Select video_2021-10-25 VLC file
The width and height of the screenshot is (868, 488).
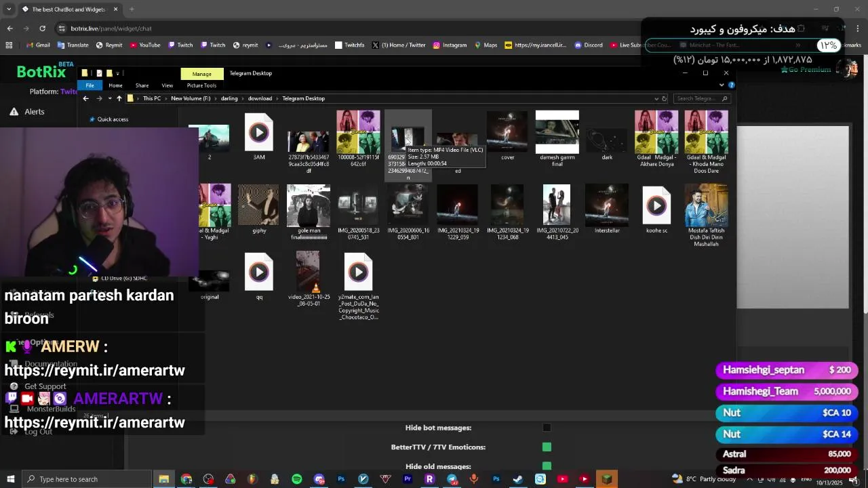309,279
